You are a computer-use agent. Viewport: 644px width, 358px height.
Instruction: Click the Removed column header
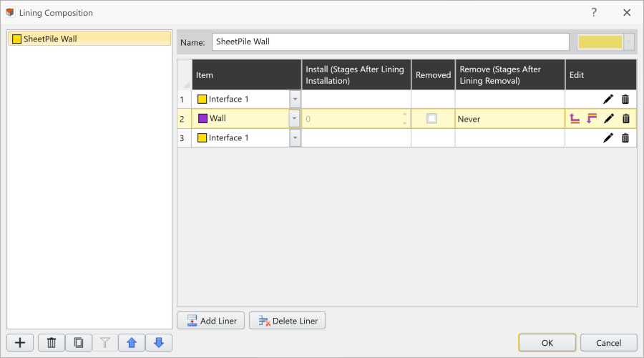tap(433, 74)
